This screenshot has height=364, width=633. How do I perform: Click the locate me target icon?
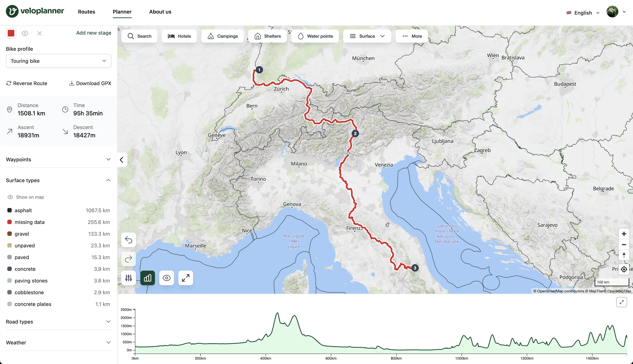[x=624, y=269]
